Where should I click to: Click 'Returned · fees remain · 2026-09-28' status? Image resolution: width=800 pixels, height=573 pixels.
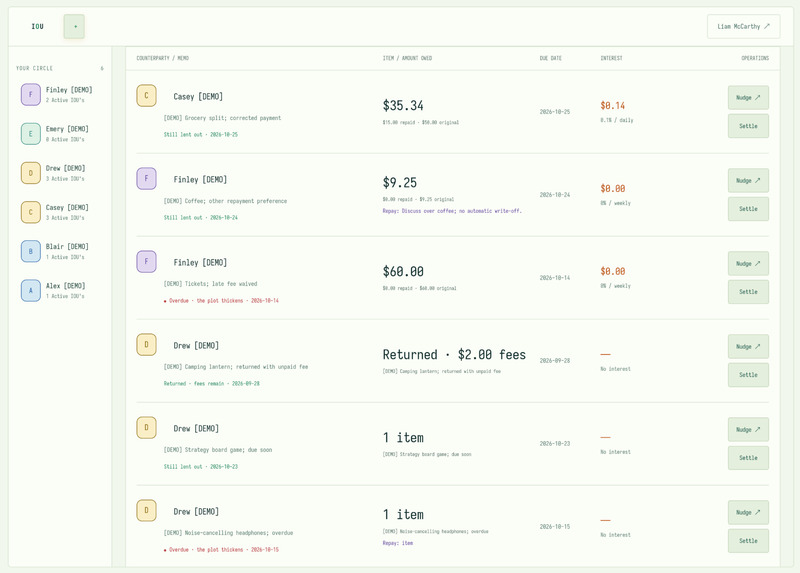[212, 384]
